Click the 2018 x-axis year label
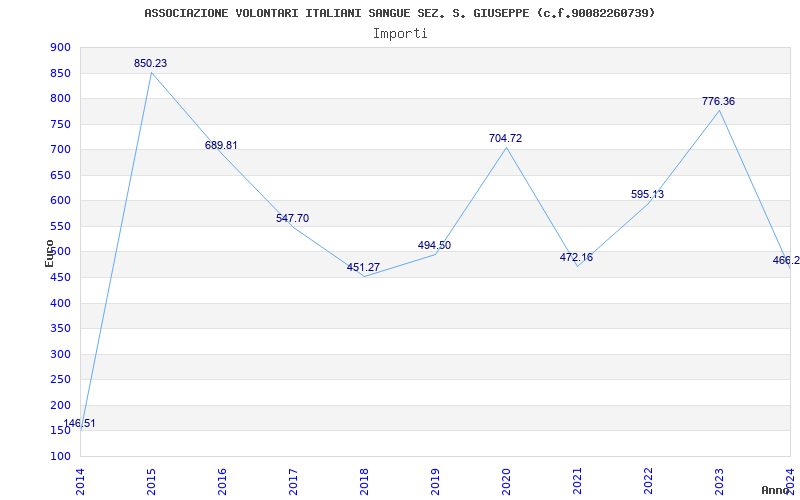This screenshot has height=500, width=800. [x=364, y=481]
